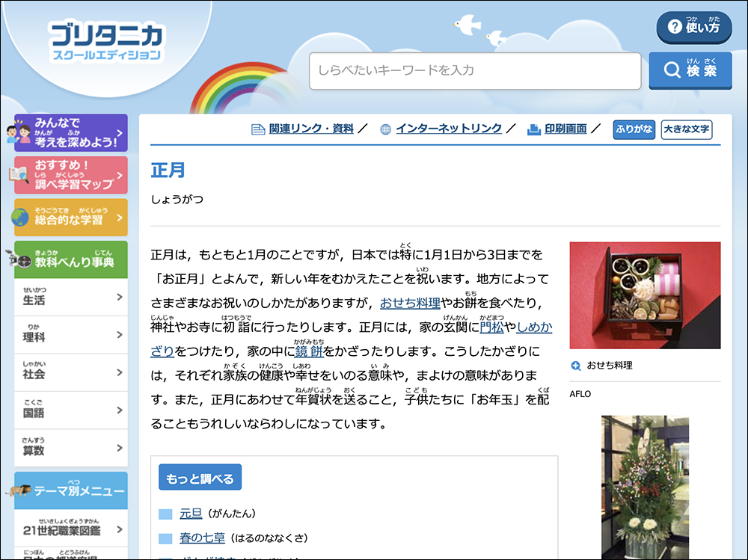Click the テーマ別メニュー blue header
The height and width of the screenshot is (560, 748).
[x=71, y=490]
